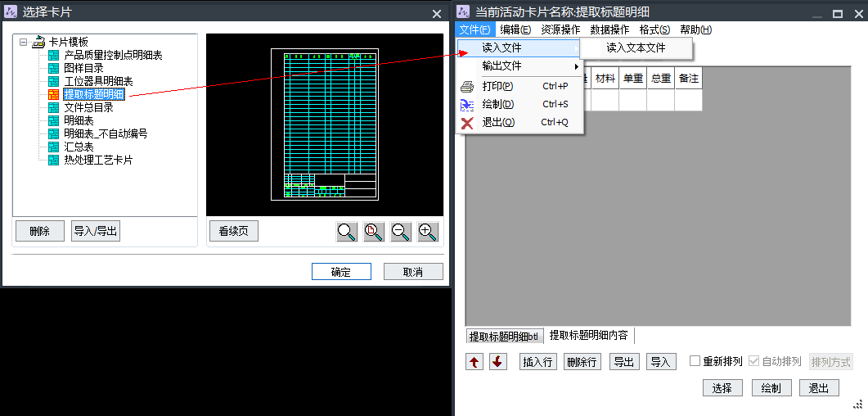The image size is (868, 416).
Task: Click the red X icon next to 退出
Action: [467, 123]
